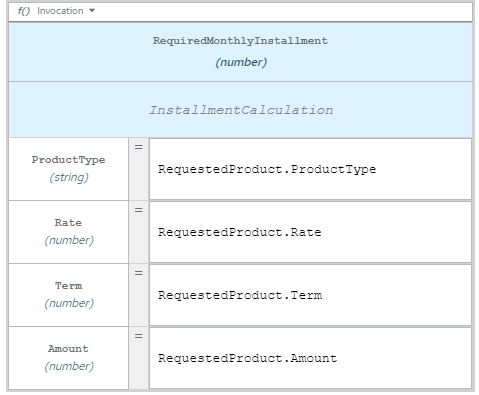Click the equals sign beside Amount
Screen dimensions: 479x395
tap(139, 336)
